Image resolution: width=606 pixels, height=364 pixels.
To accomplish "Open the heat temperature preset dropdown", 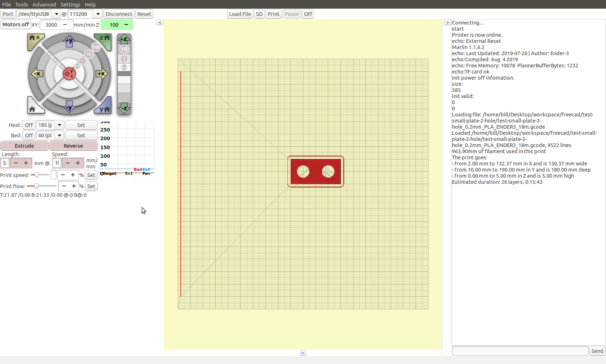I will click(60, 125).
